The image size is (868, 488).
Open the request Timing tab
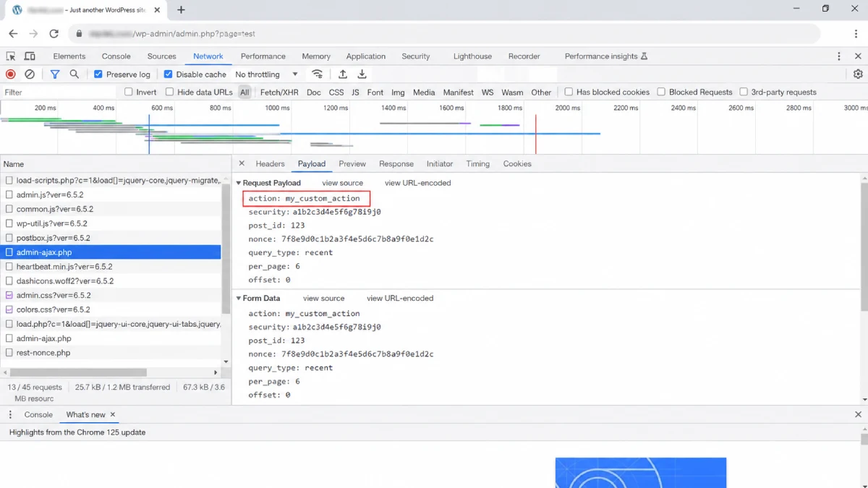pyautogui.click(x=478, y=163)
